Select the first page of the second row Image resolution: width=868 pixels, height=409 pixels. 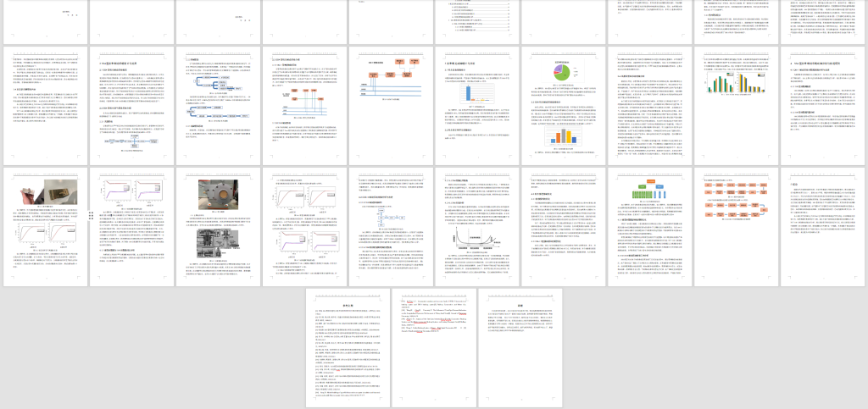pyautogui.click(x=43, y=104)
